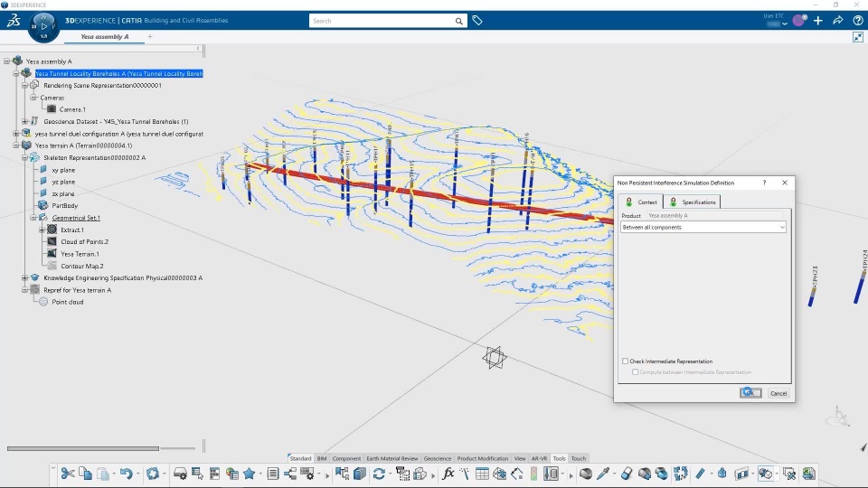This screenshot has width=868, height=488.
Task: Select Cloud of Points.2 in tree
Action: 85,242
